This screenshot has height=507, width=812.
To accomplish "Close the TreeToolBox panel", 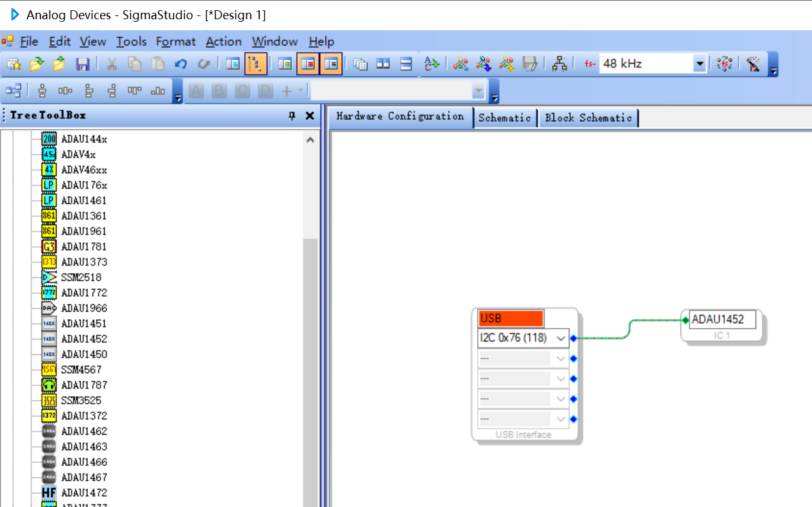I will 310,116.
